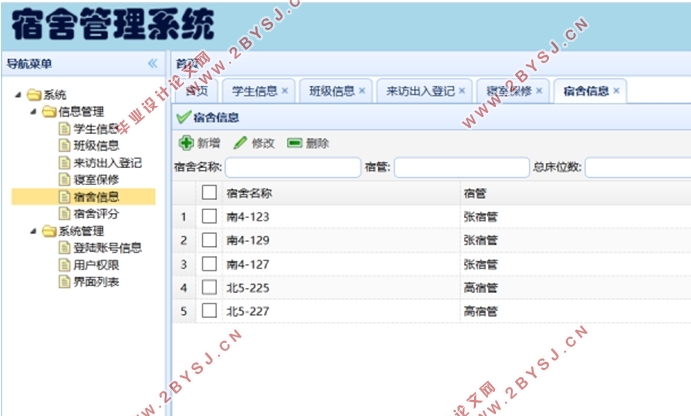Switch to the 寝室保修 tab

(x=513, y=91)
